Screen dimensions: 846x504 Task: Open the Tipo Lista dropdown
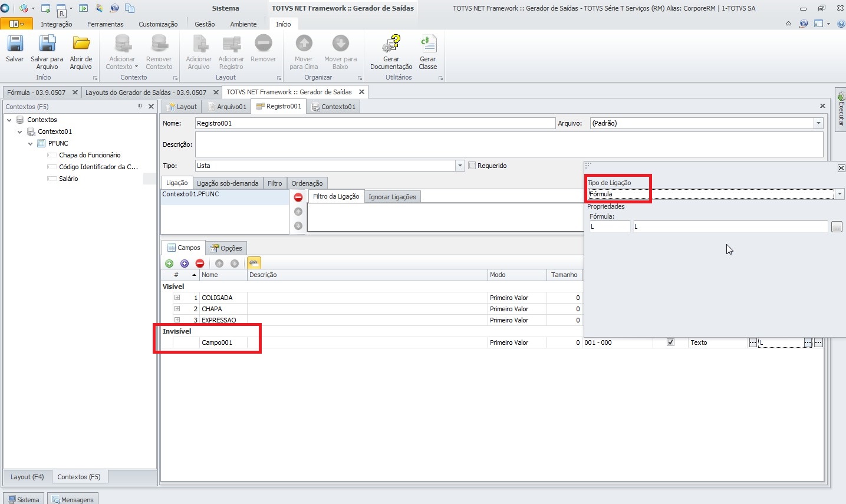pyautogui.click(x=460, y=166)
